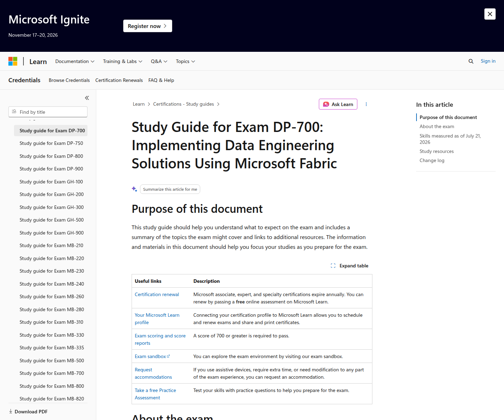Click the Ask Learn chat icon

tap(326, 104)
